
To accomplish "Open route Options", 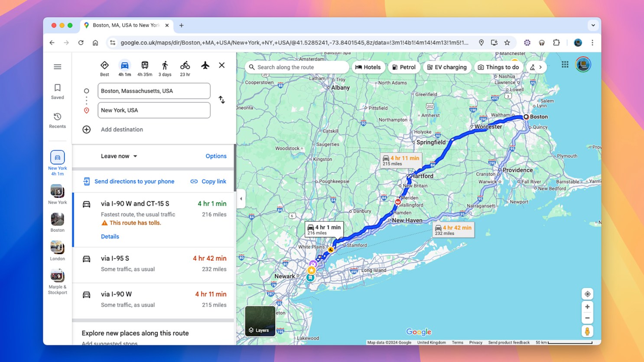I will click(216, 156).
